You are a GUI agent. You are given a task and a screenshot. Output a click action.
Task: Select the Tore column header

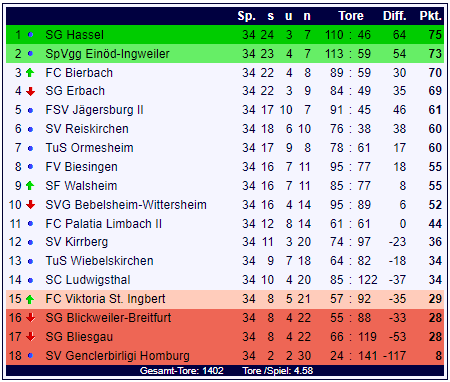click(351, 16)
